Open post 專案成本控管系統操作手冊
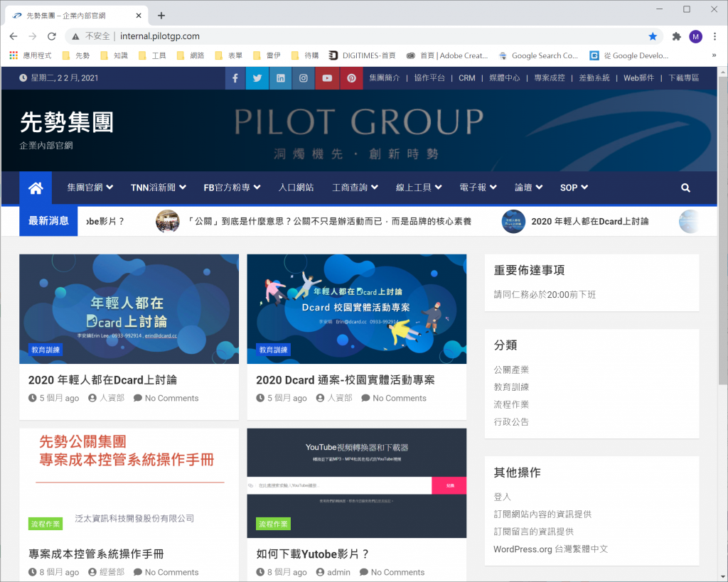 click(x=96, y=554)
